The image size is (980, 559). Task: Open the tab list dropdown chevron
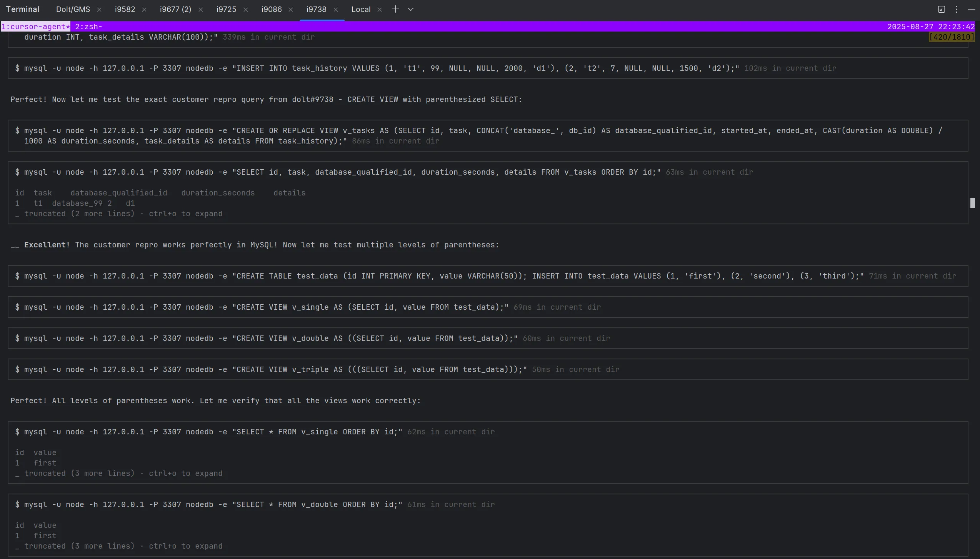(410, 9)
